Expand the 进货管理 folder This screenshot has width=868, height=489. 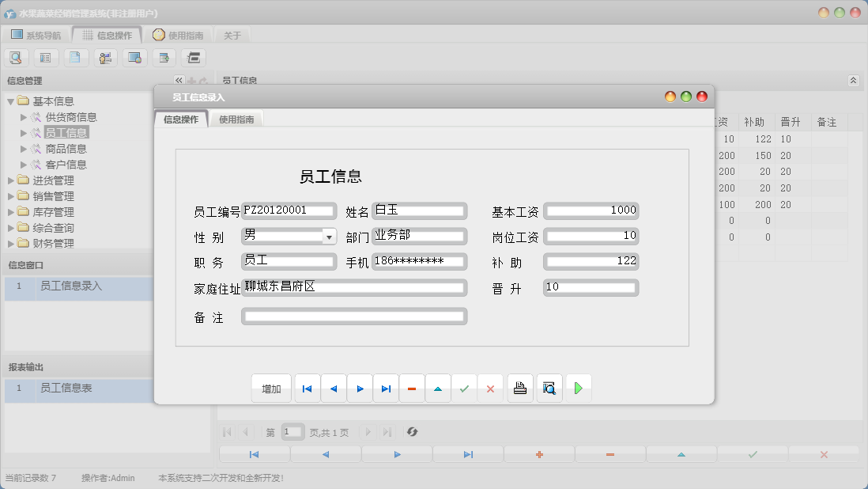[9, 180]
